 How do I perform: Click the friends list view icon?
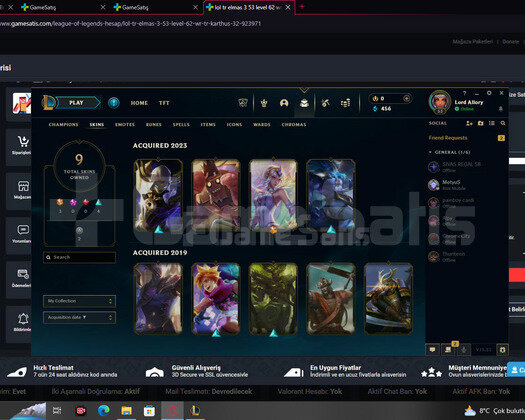point(492,123)
